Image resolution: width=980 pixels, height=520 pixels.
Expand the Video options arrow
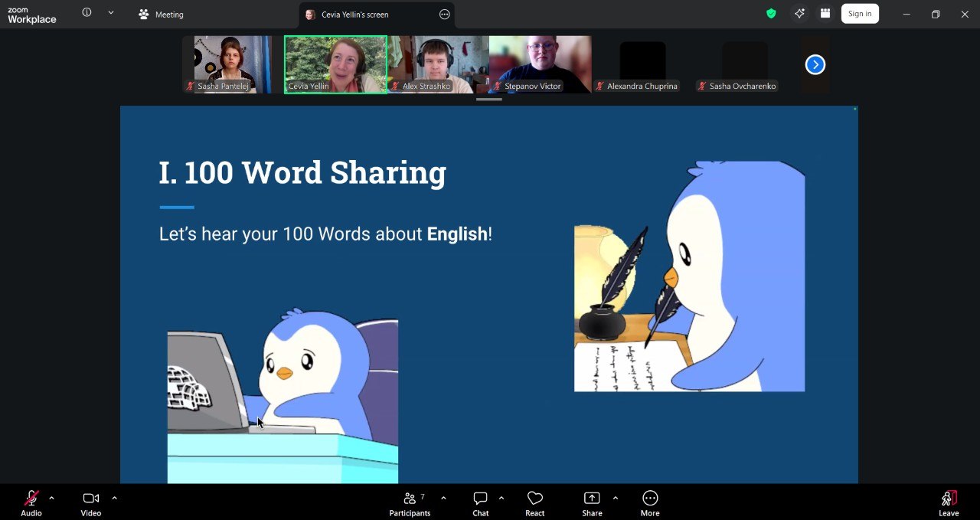click(114, 499)
